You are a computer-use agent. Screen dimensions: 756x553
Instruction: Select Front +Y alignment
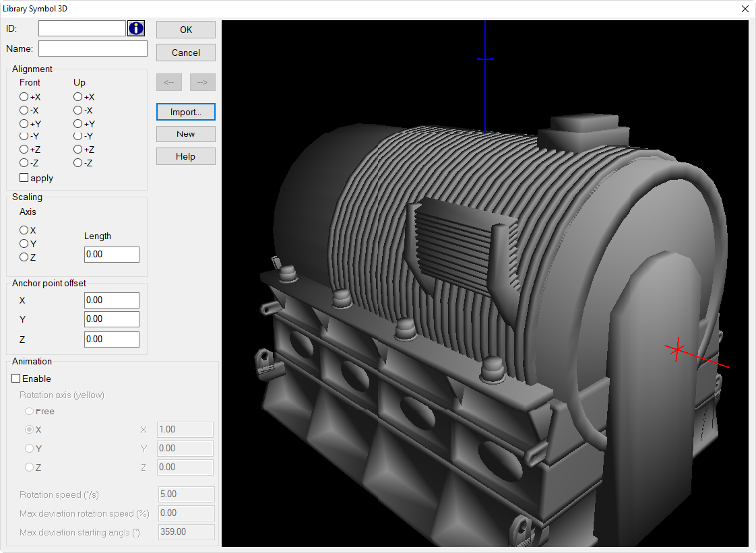pos(24,124)
